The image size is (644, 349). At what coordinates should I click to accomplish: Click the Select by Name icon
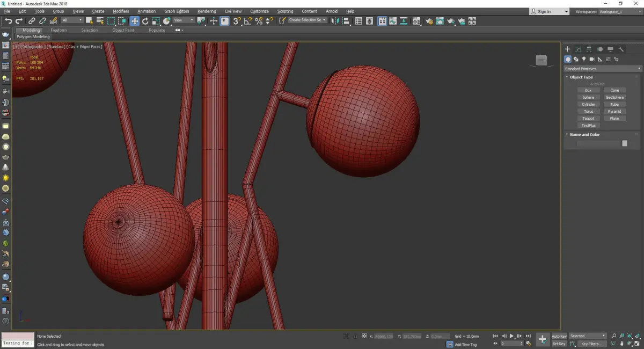coord(100,21)
